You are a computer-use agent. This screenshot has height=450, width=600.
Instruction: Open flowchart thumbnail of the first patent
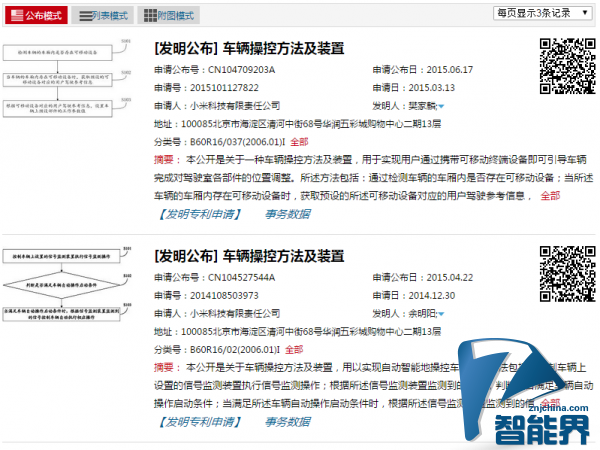[70, 82]
